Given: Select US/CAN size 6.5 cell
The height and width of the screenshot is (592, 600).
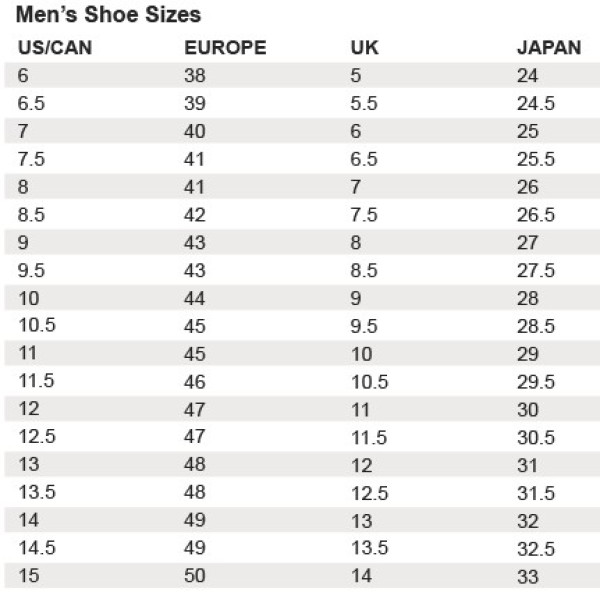Looking at the screenshot, I should [x=31, y=103].
